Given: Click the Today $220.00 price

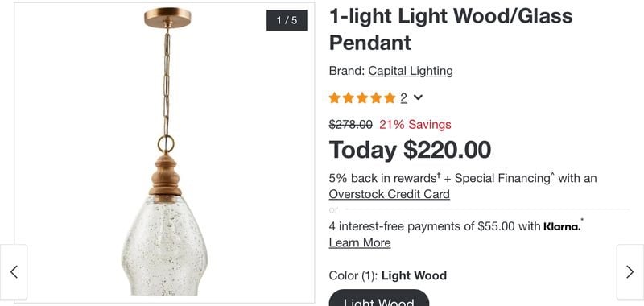Looking at the screenshot, I should 410,150.
